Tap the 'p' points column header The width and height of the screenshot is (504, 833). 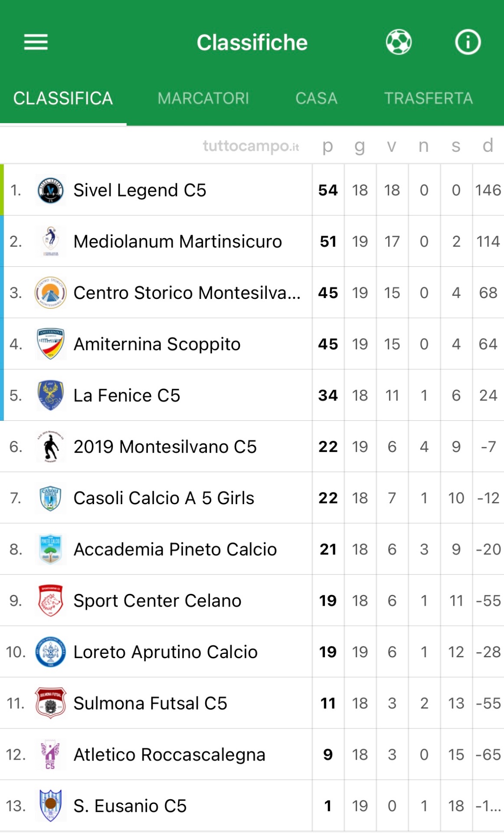pyautogui.click(x=327, y=146)
